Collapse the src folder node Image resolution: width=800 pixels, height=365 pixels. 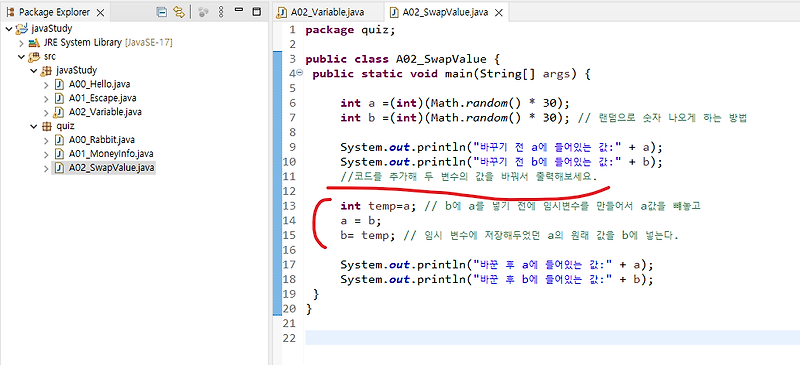tap(21, 56)
